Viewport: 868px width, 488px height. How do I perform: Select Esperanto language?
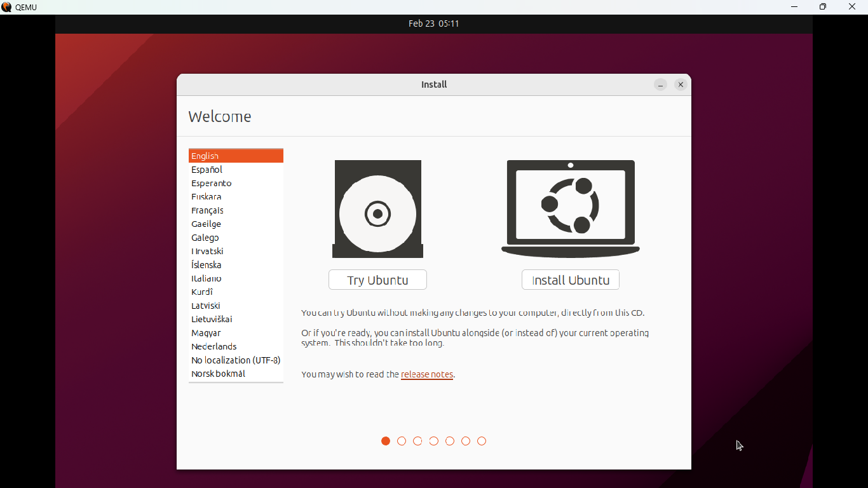(236, 183)
